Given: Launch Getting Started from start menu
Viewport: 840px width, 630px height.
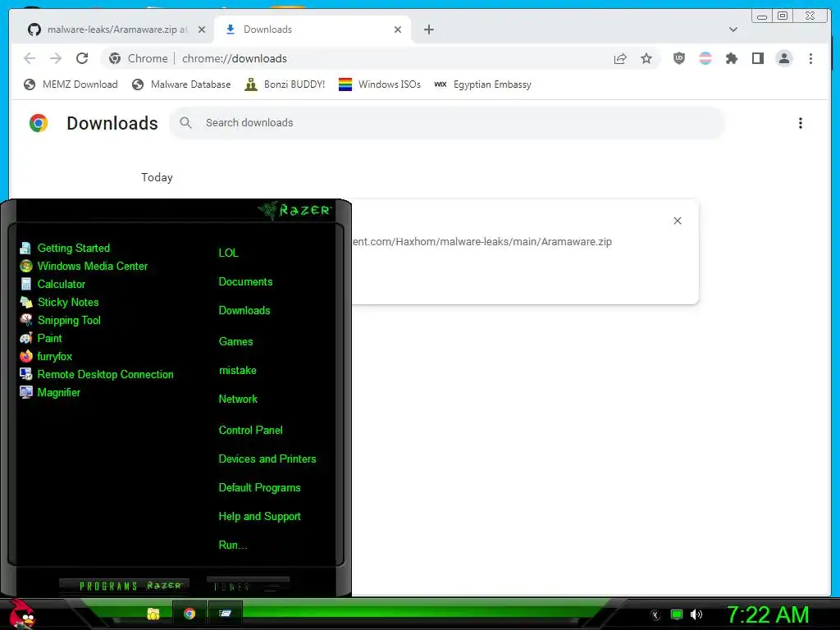Looking at the screenshot, I should 65,248.
